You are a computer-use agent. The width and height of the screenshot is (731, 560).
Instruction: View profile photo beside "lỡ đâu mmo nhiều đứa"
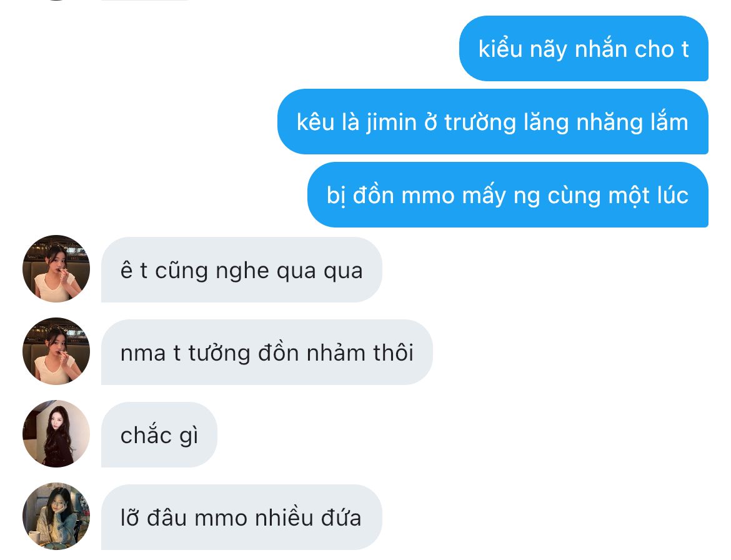click(x=56, y=516)
